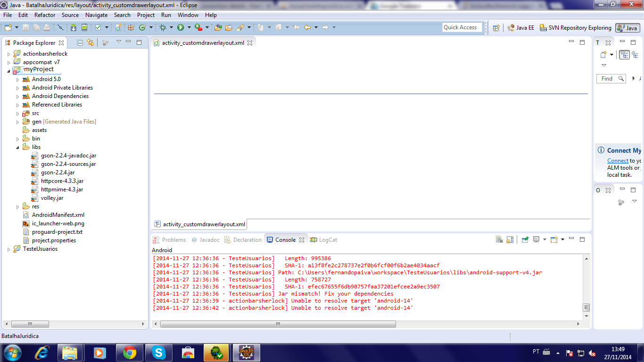Switch to the LogCat tab
The width and height of the screenshot is (644, 362).
[324, 239]
